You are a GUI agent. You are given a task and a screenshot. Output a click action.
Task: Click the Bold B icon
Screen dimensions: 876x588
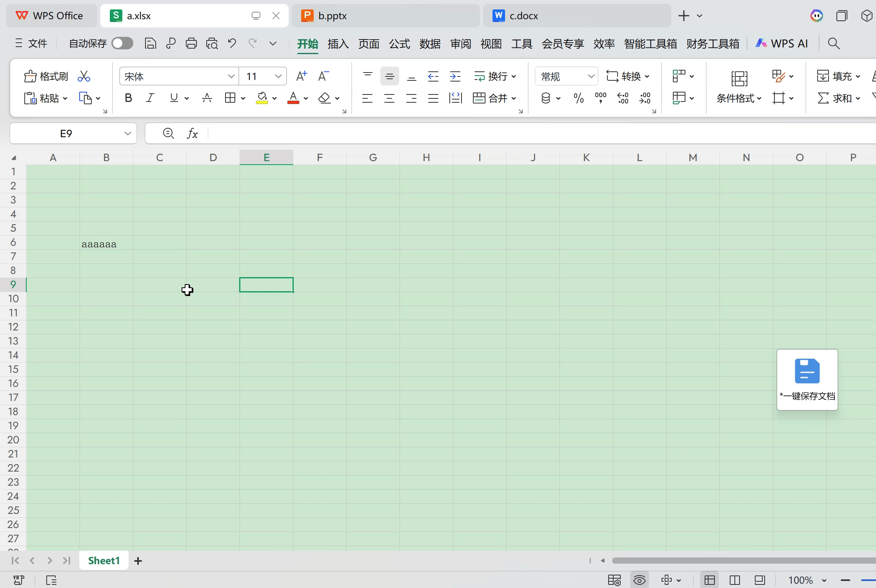tap(128, 98)
